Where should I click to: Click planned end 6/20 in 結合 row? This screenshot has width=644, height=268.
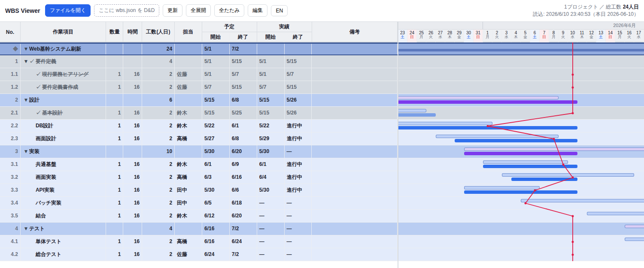(237, 216)
